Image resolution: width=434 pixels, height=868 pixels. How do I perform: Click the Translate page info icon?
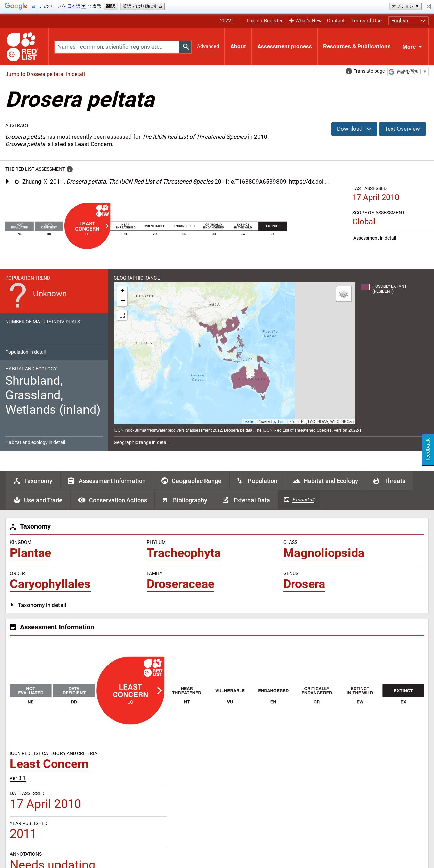[348, 71]
